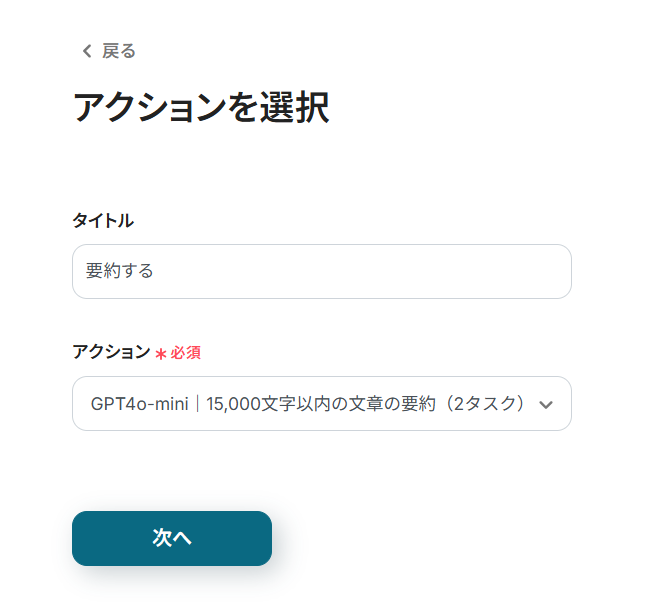Click the red required asterisk icon
The height and width of the screenshot is (607, 648).
160,353
